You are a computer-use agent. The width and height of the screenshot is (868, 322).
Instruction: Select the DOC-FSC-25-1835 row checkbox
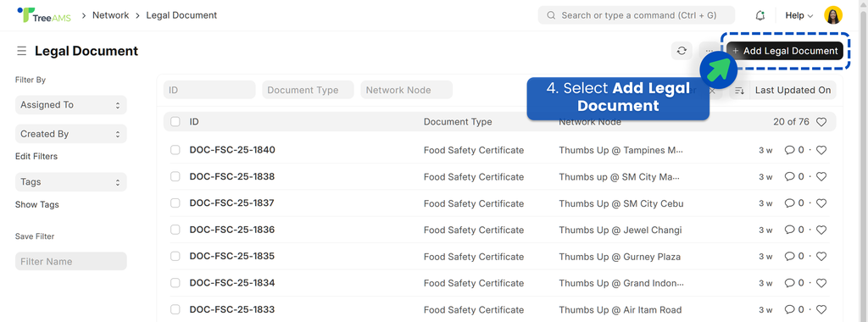tap(175, 256)
